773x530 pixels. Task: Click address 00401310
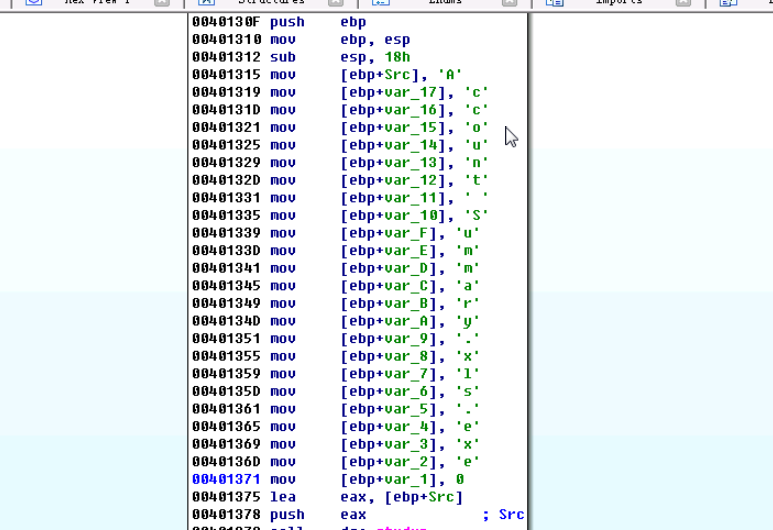pyautogui.click(x=226, y=40)
